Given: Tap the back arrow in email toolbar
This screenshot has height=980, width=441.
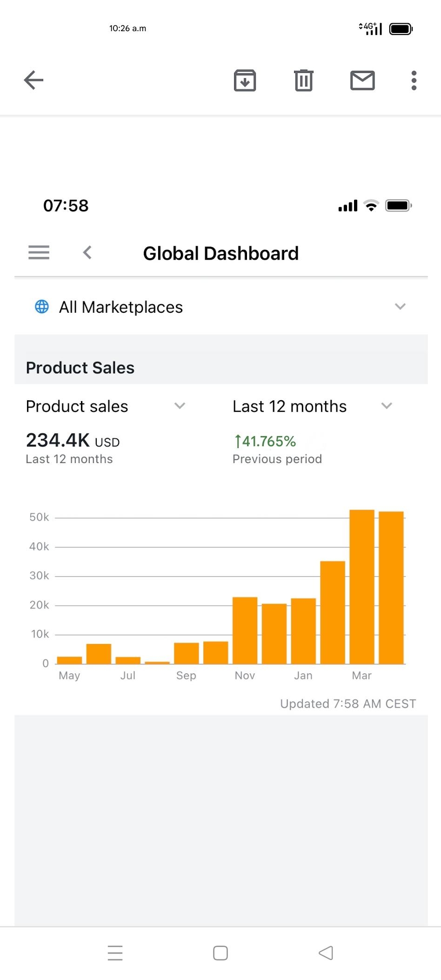Looking at the screenshot, I should [33, 80].
